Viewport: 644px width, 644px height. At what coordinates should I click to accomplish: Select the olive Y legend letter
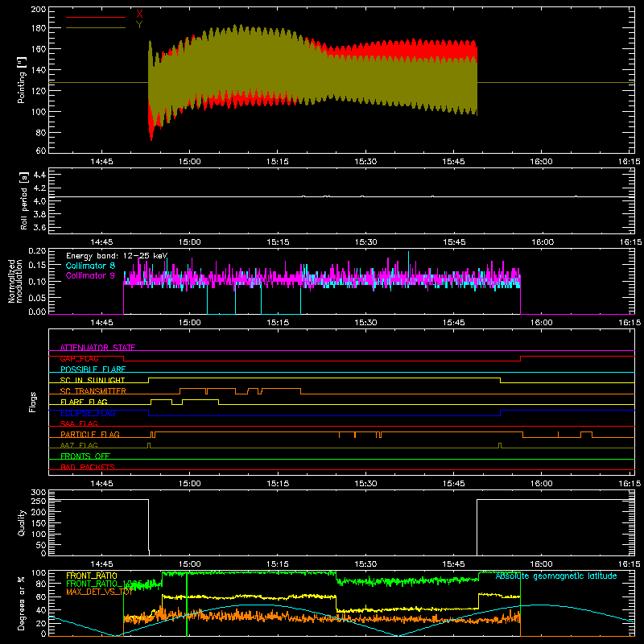[139, 25]
